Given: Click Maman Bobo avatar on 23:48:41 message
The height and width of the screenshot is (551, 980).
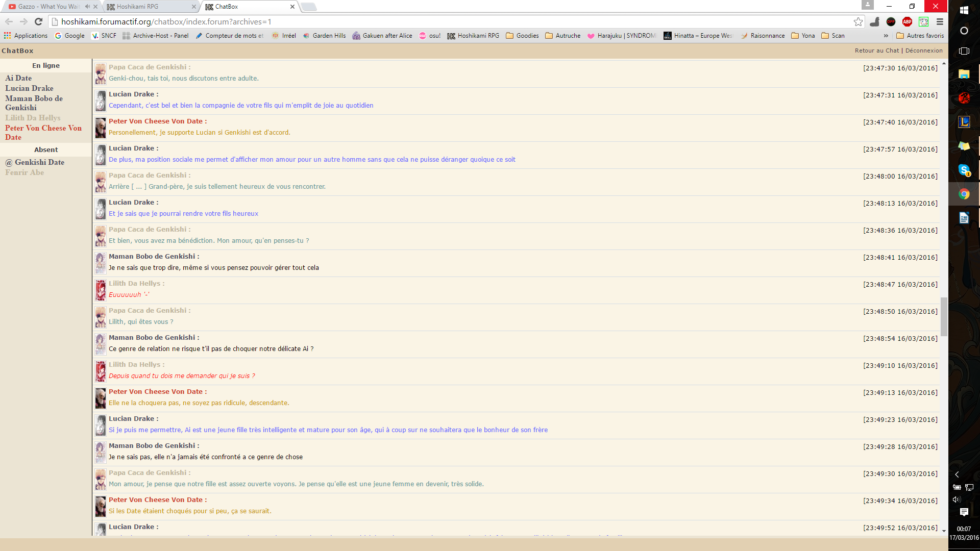Looking at the screenshot, I should 101,263.
